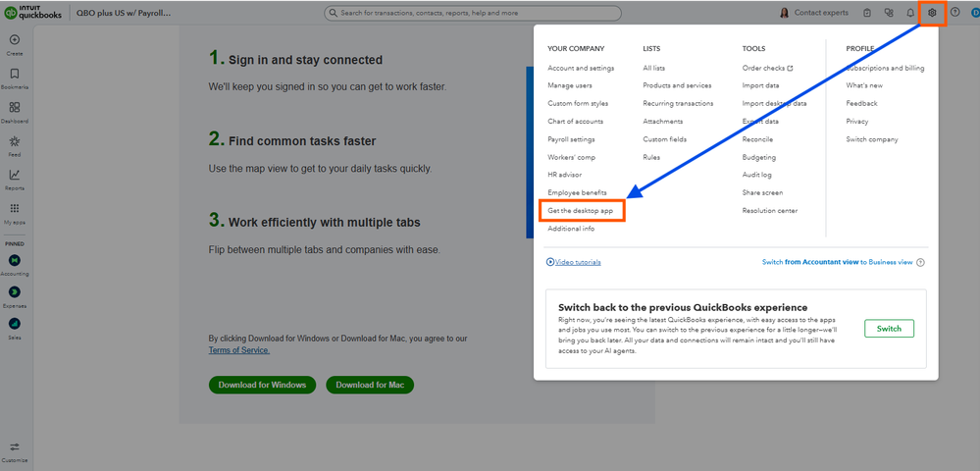Click the QuickBooks logo
This screenshot has width=980, height=471.
33,13
